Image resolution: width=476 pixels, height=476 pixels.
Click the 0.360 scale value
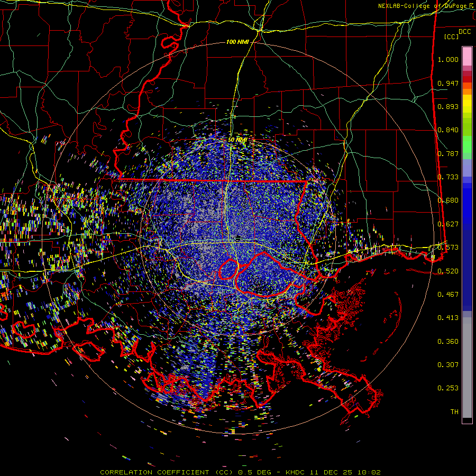click(448, 341)
